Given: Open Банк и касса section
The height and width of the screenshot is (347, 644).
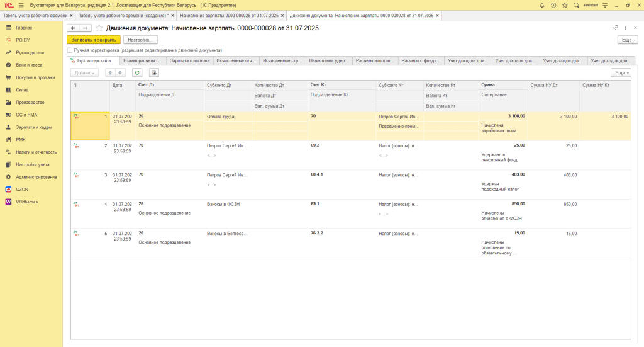Looking at the screenshot, I should point(29,65).
